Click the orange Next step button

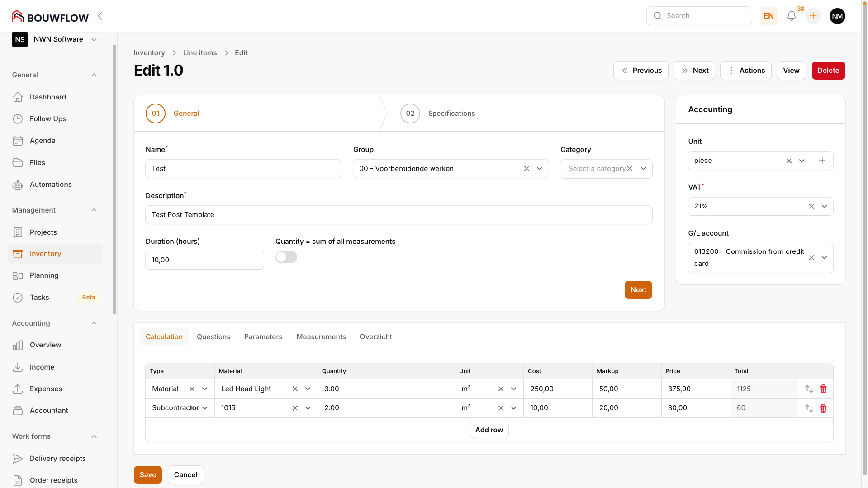point(638,290)
